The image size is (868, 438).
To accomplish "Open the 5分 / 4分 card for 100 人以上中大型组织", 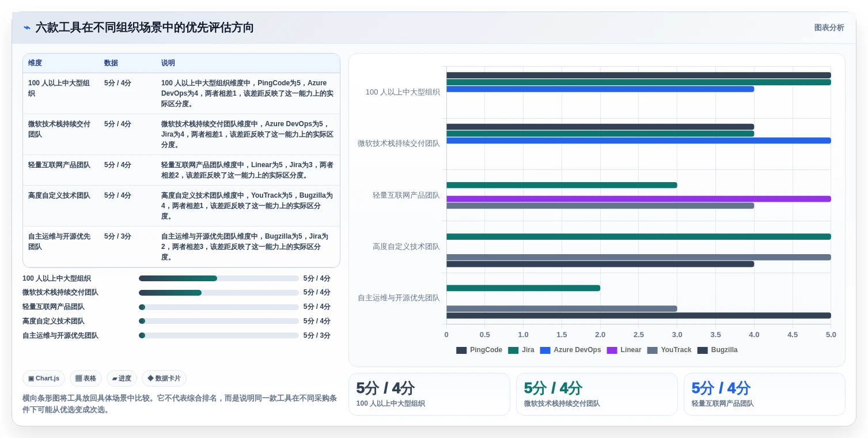I will tap(429, 394).
